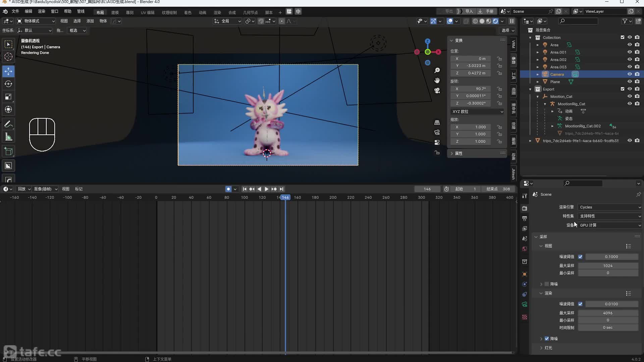Toggle camera view icon in viewport

tap(437, 90)
